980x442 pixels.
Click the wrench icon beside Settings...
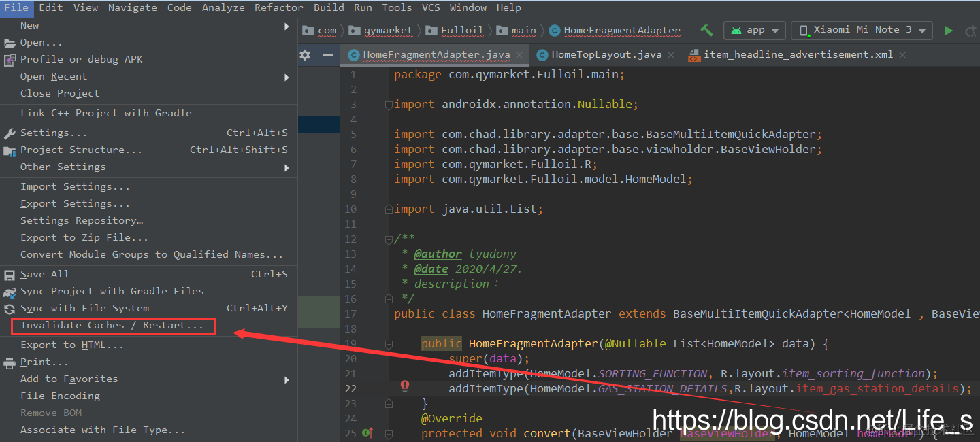pos(10,133)
